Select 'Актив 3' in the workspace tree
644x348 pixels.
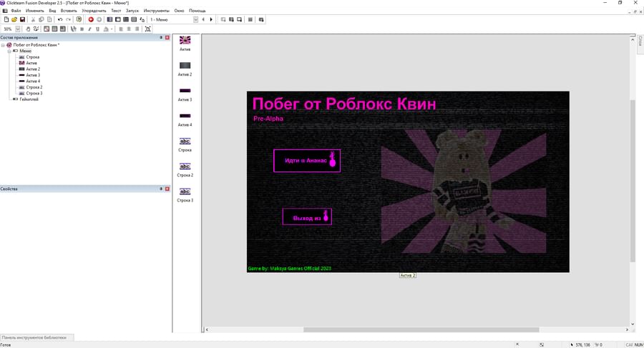pyautogui.click(x=33, y=75)
